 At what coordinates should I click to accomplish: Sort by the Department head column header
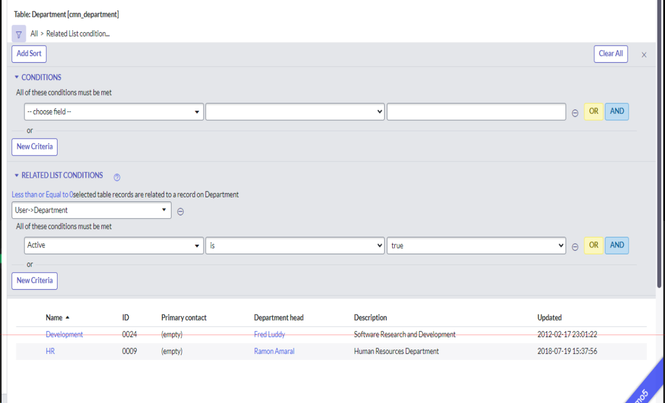[279, 318]
